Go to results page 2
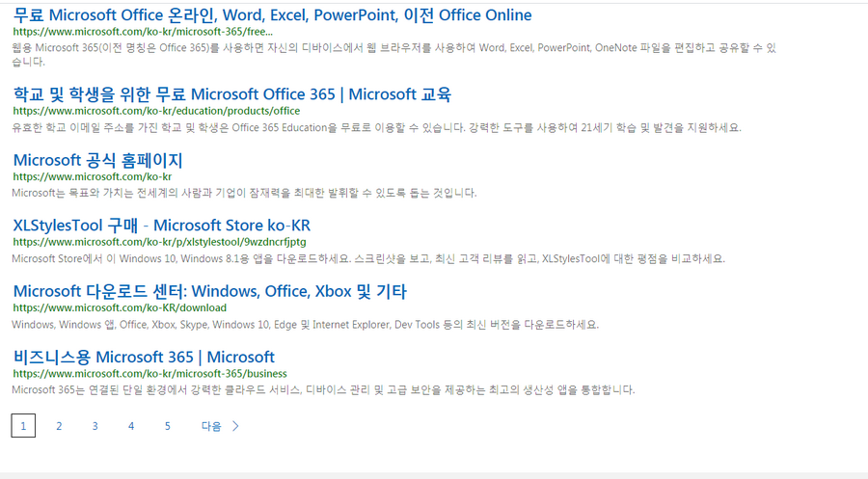 (x=59, y=426)
